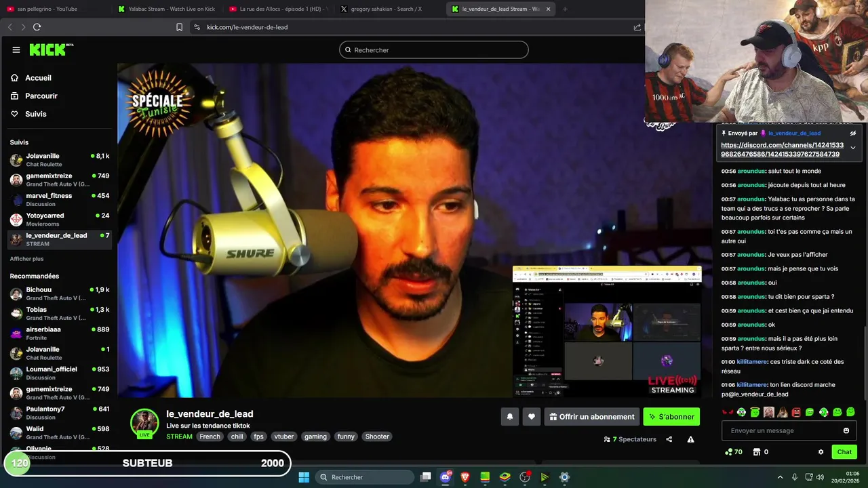The height and width of the screenshot is (488, 868).
Task: View site information next to the URL
Action: click(x=197, y=27)
